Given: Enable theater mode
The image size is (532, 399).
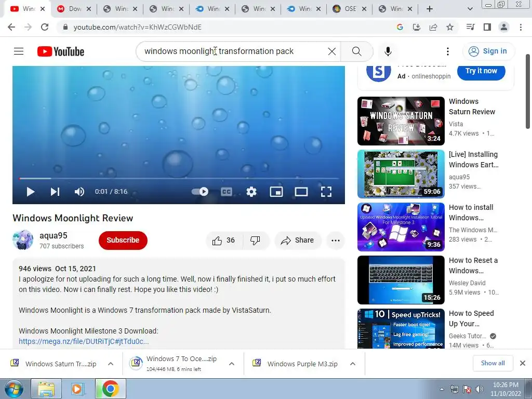Looking at the screenshot, I should pyautogui.click(x=301, y=192).
